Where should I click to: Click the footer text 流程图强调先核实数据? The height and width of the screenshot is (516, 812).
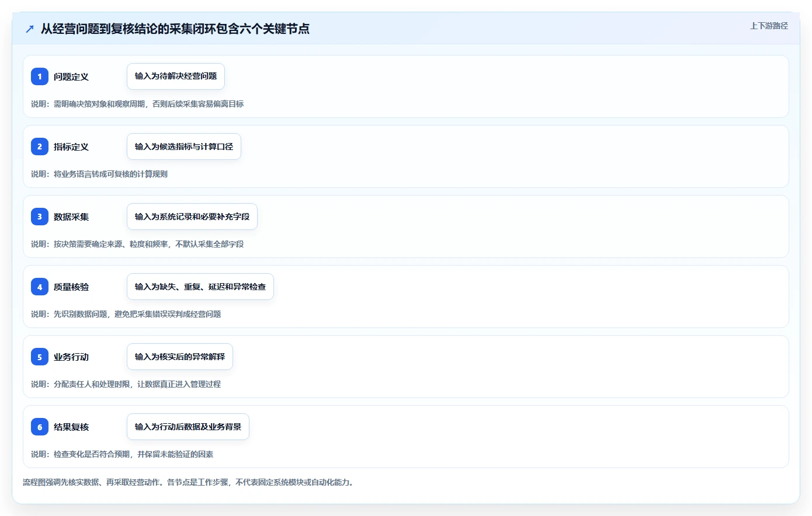[x=61, y=482]
